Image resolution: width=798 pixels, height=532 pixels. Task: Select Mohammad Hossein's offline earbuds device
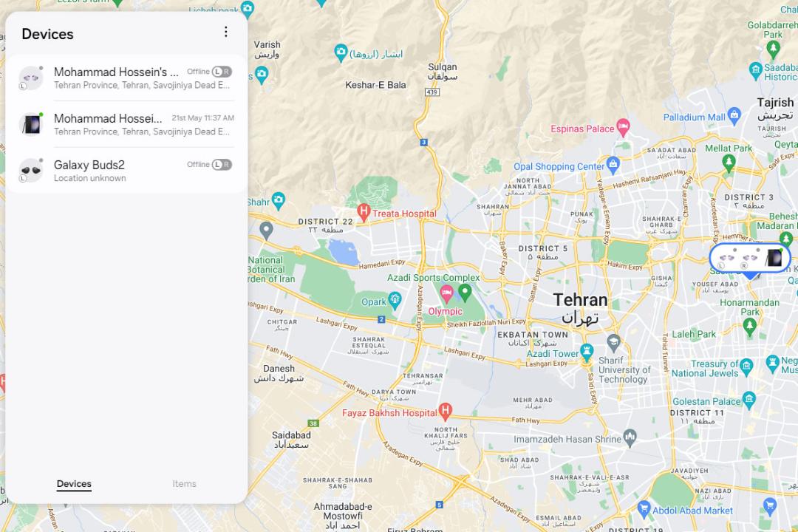(x=126, y=78)
